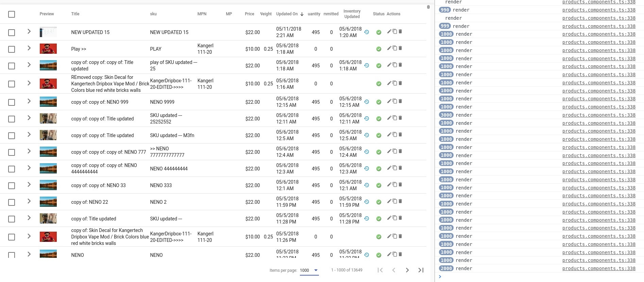Edit the NEW UPDATED 15 product

[389, 31]
